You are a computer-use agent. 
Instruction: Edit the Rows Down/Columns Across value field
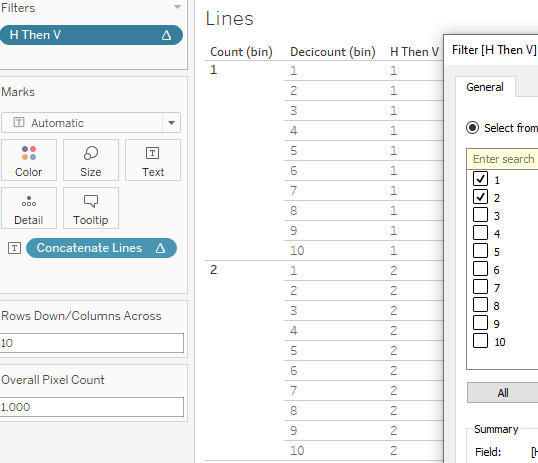click(x=92, y=343)
